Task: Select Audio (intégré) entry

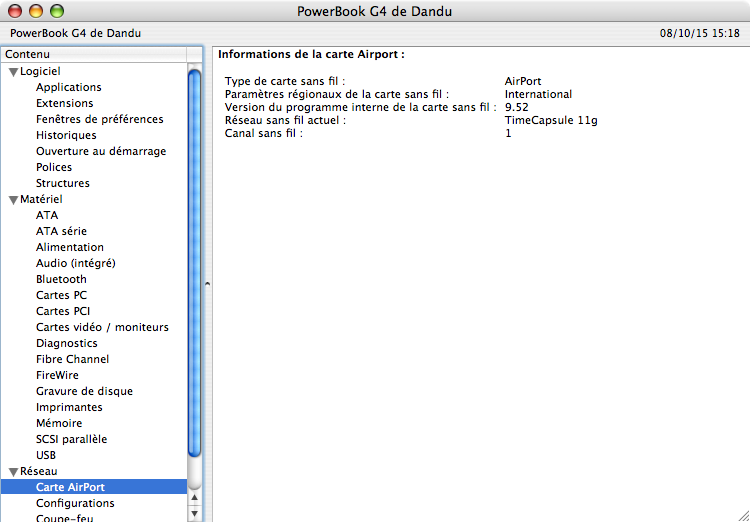Action: tap(76, 263)
